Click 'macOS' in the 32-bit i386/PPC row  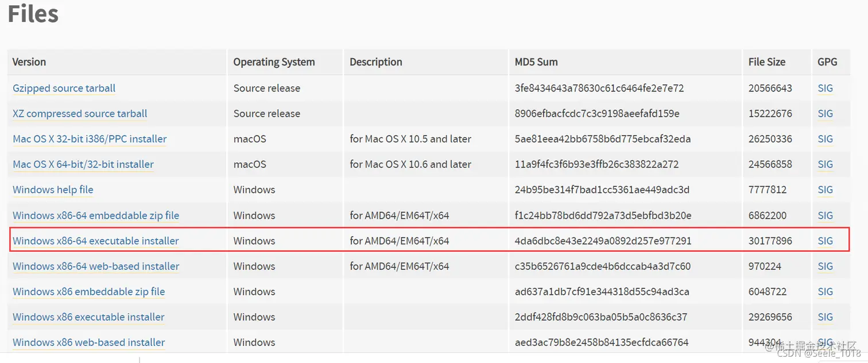(250, 139)
